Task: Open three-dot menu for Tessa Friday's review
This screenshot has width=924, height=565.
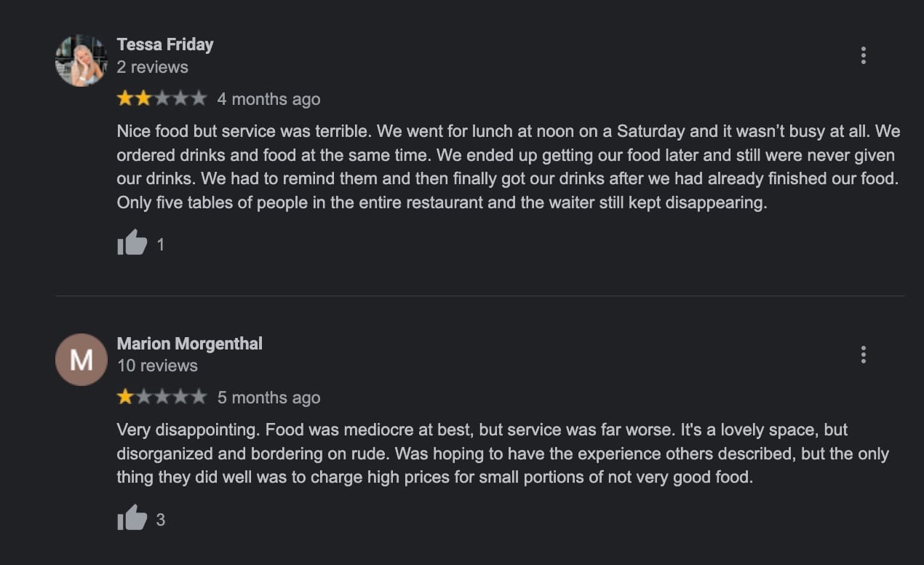Action: [x=863, y=55]
